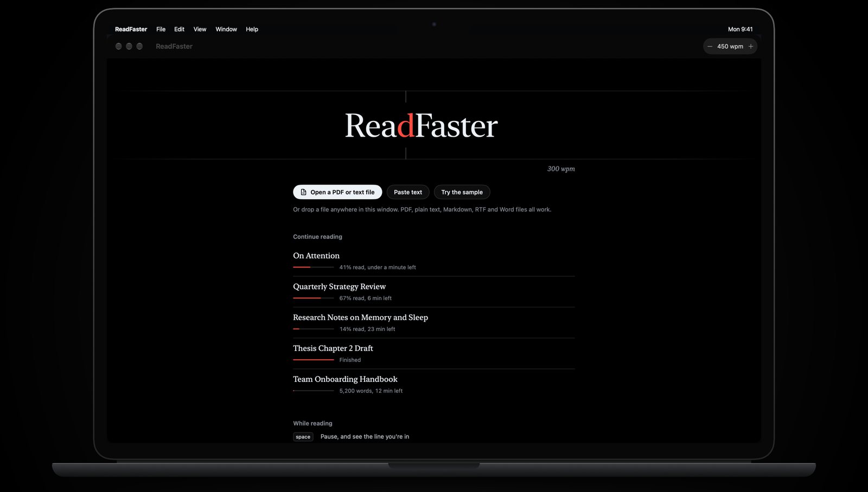
Task: Click the 300 wpm label
Action: (561, 169)
